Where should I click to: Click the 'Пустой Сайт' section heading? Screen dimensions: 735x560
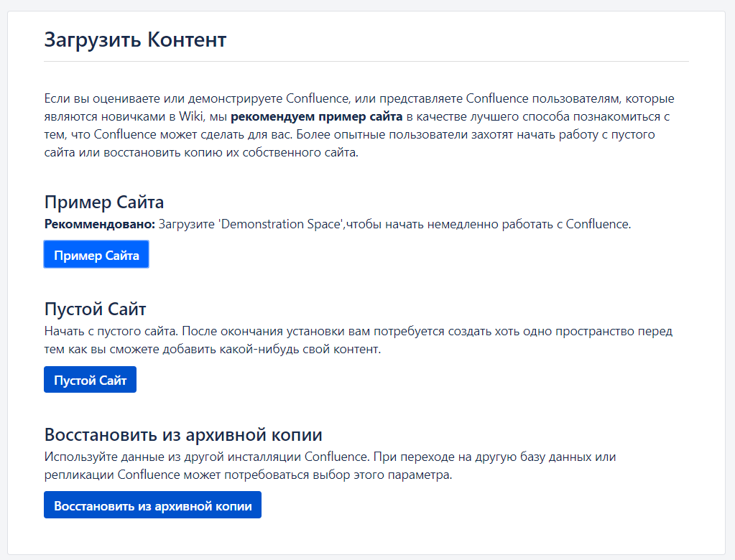[95, 309]
